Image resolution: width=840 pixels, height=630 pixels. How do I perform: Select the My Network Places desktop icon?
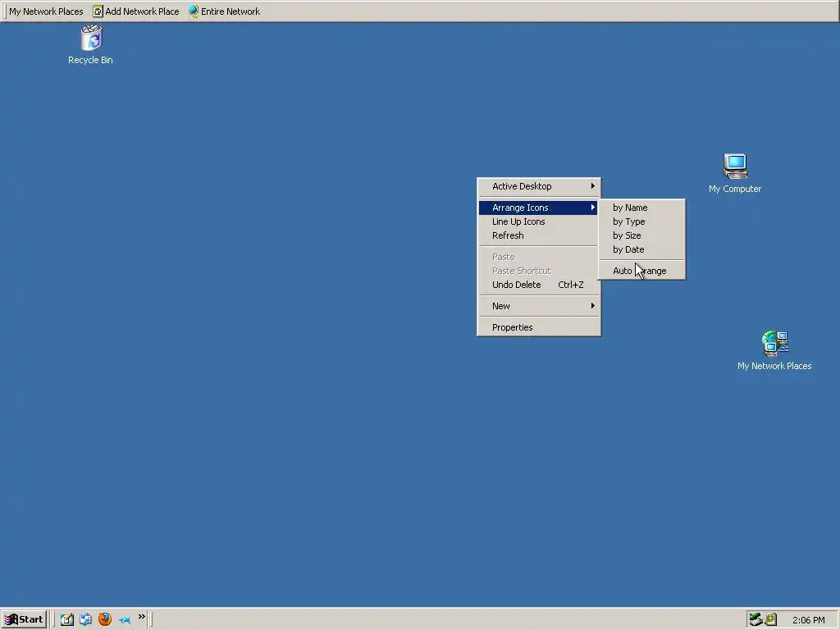tap(774, 351)
